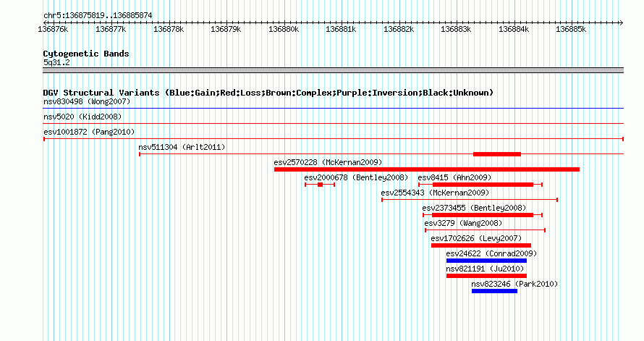Click the 136883k ruler tick label

(456, 29)
